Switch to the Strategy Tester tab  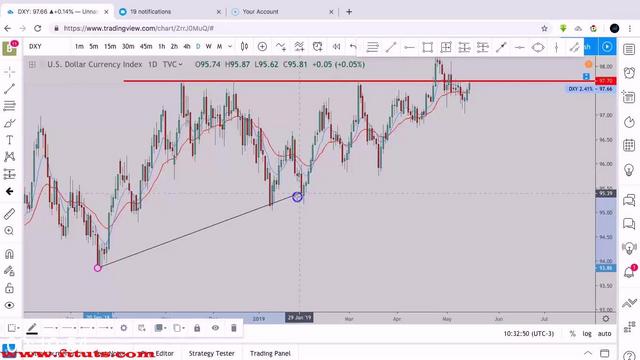(x=211, y=353)
